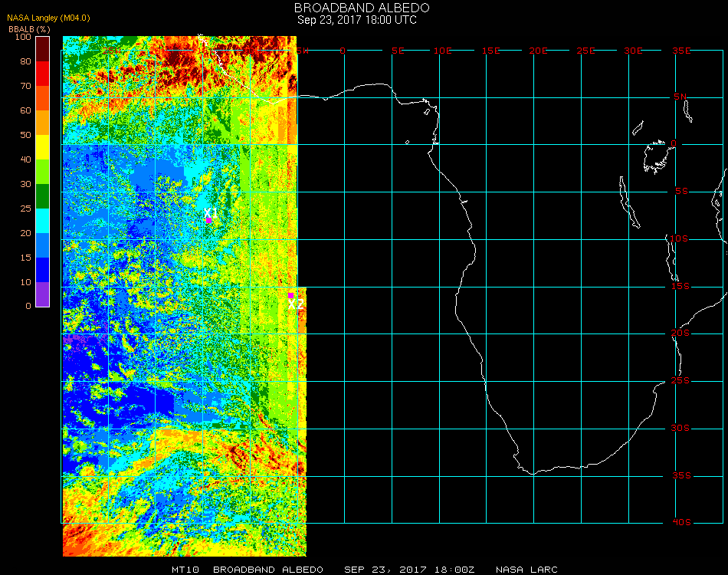Click the 25E longitude label

(x=585, y=51)
